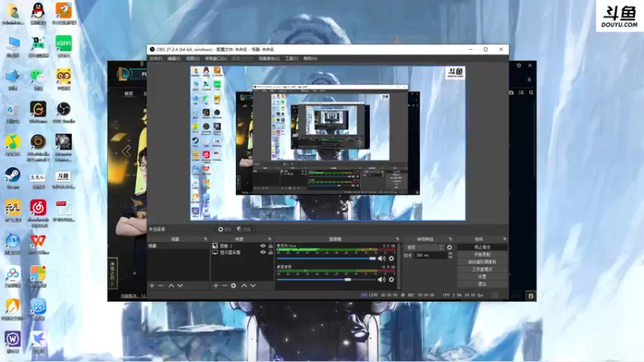
Task: Select the 场景 item in the scenes list
Action: click(x=178, y=246)
